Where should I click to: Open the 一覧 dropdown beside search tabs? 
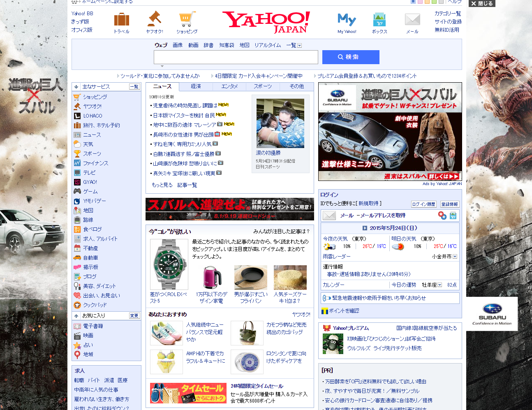click(x=299, y=46)
